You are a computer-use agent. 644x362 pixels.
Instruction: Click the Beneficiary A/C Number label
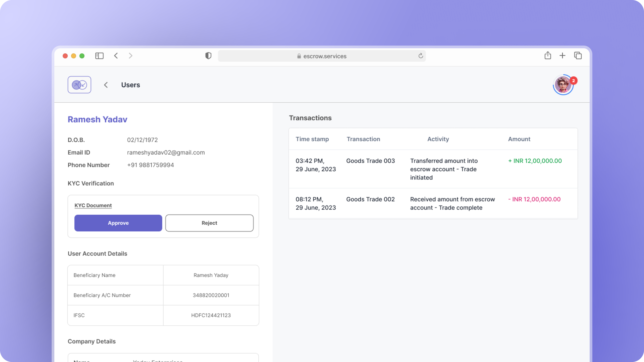click(102, 295)
